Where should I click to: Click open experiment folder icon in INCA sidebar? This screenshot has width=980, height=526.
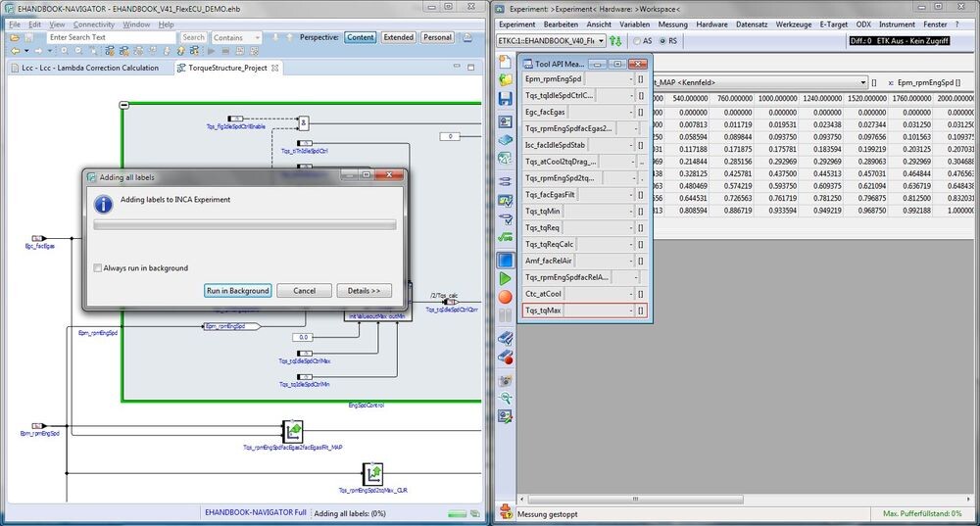click(505, 80)
